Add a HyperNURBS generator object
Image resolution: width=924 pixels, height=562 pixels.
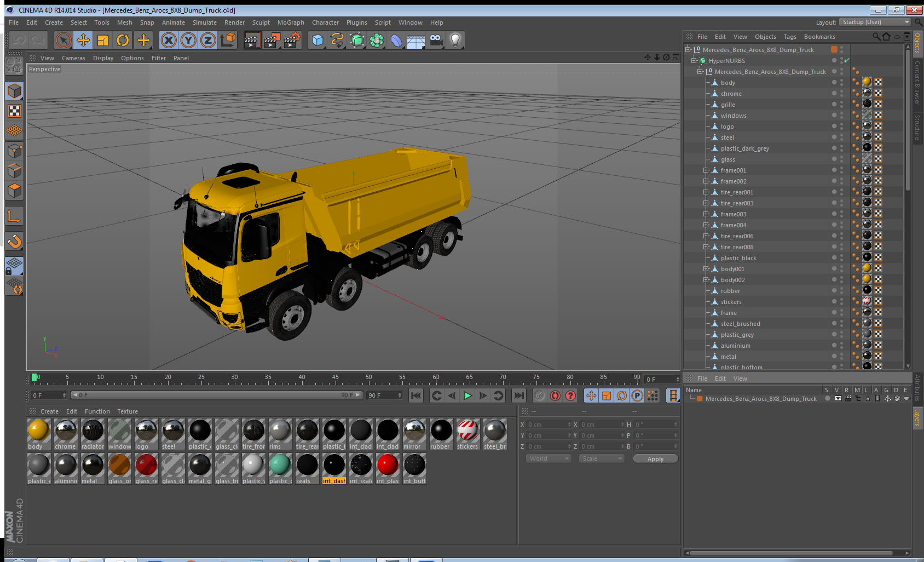pyautogui.click(x=357, y=40)
